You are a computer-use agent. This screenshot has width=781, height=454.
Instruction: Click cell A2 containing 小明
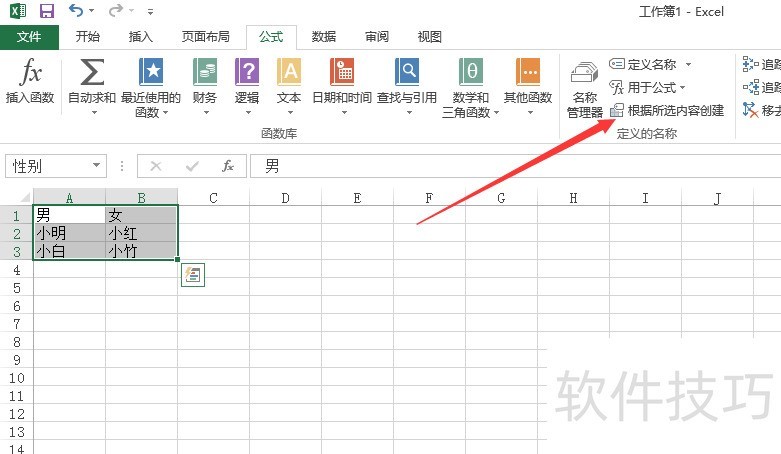coord(69,233)
